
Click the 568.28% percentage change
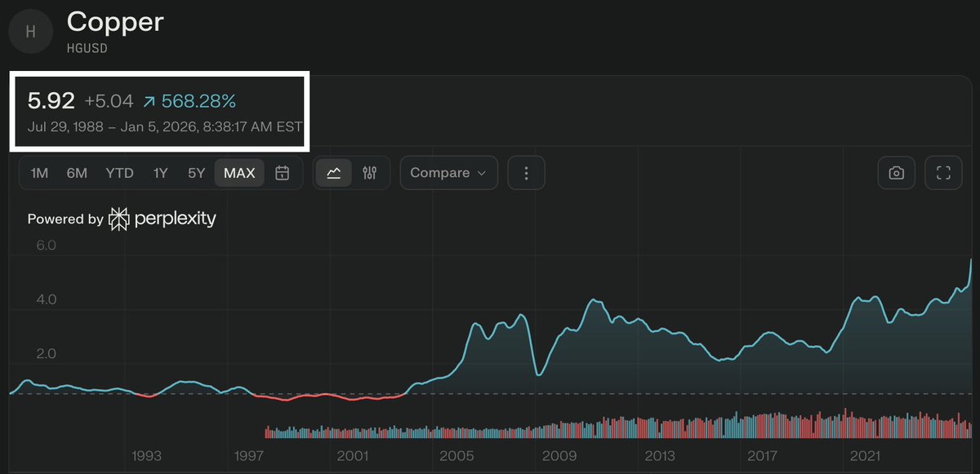point(198,101)
